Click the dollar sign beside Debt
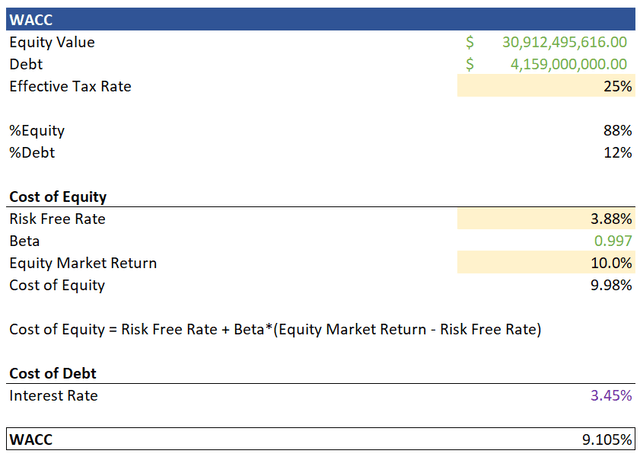 (470, 65)
